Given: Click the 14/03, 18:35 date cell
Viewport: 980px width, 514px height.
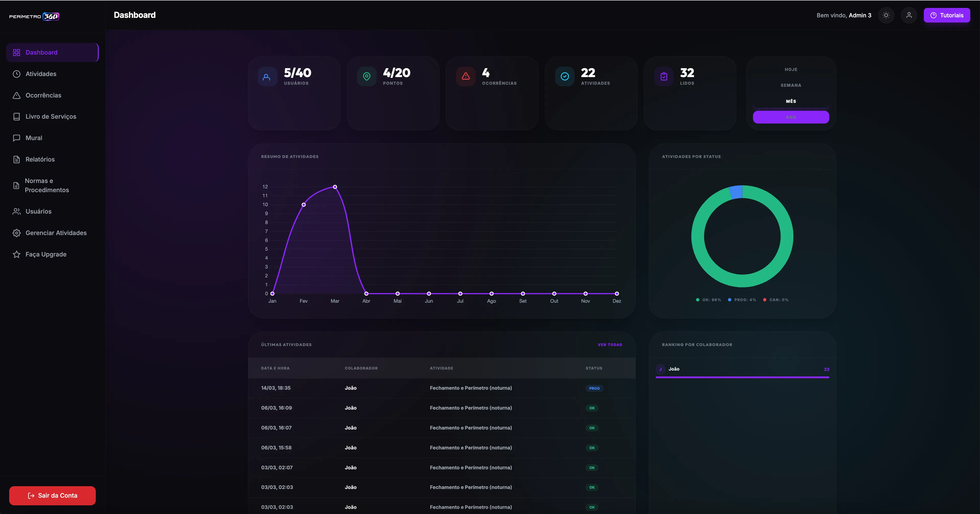Looking at the screenshot, I should (x=276, y=388).
